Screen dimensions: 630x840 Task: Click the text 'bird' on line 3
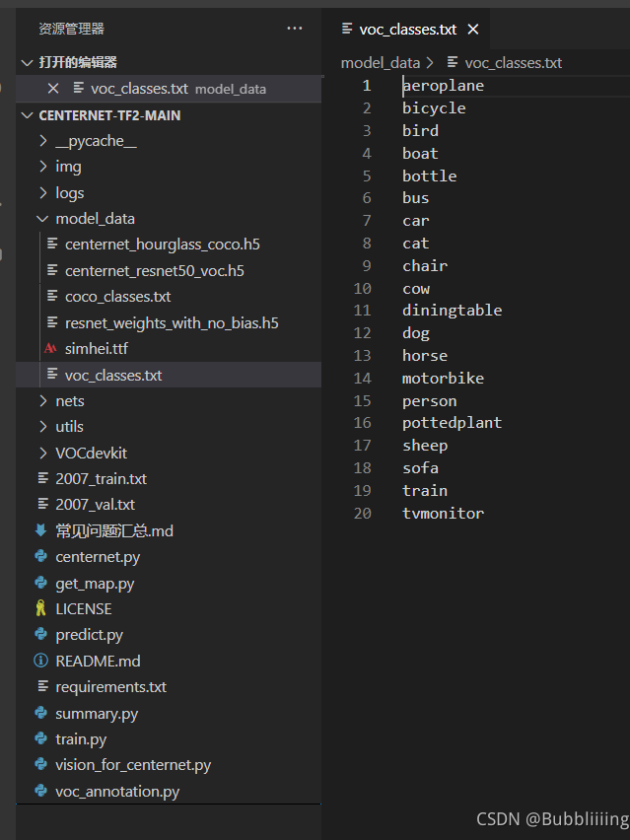421,131
